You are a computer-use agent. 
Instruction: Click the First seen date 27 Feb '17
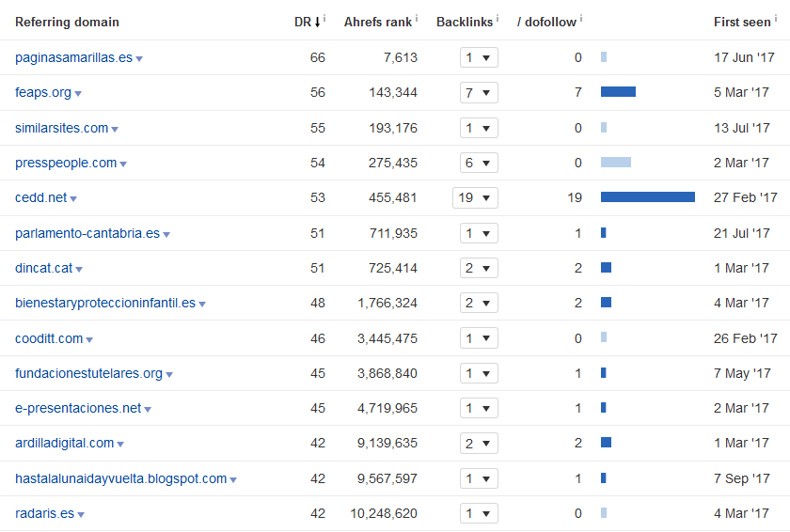(x=745, y=197)
